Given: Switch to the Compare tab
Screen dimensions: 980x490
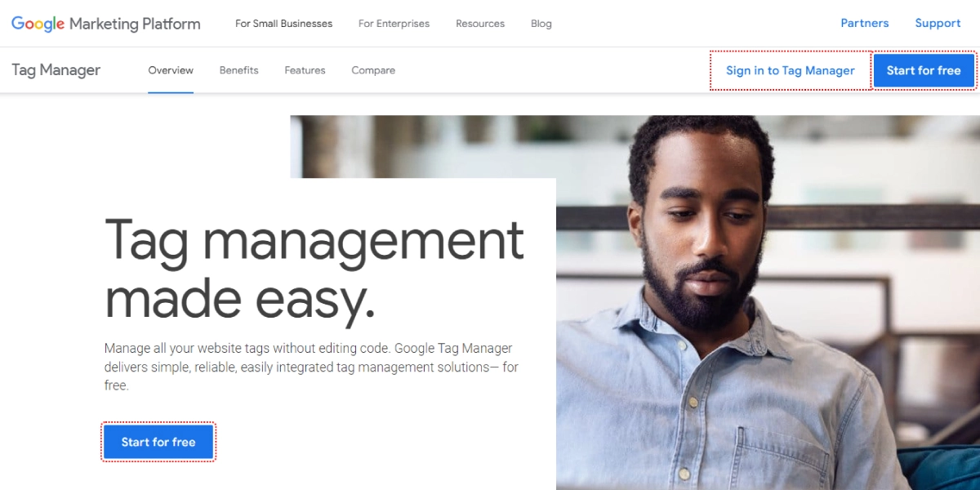Looking at the screenshot, I should click(373, 70).
